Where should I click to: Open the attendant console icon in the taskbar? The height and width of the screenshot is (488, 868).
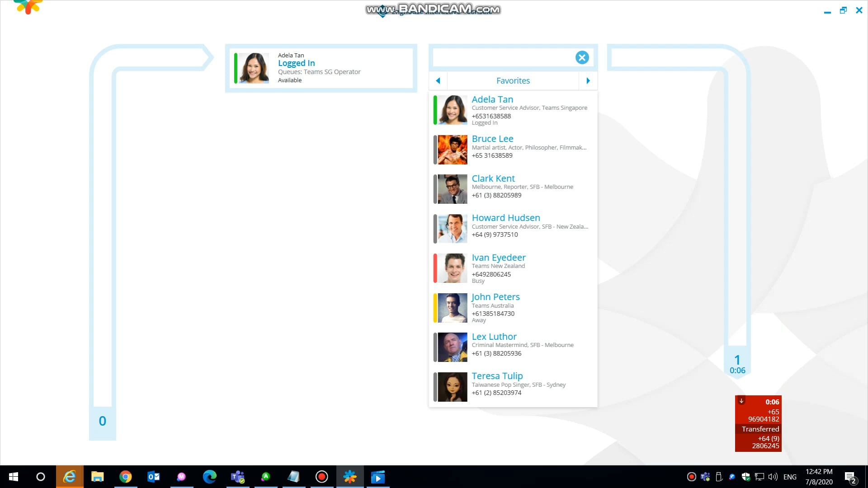(x=350, y=476)
